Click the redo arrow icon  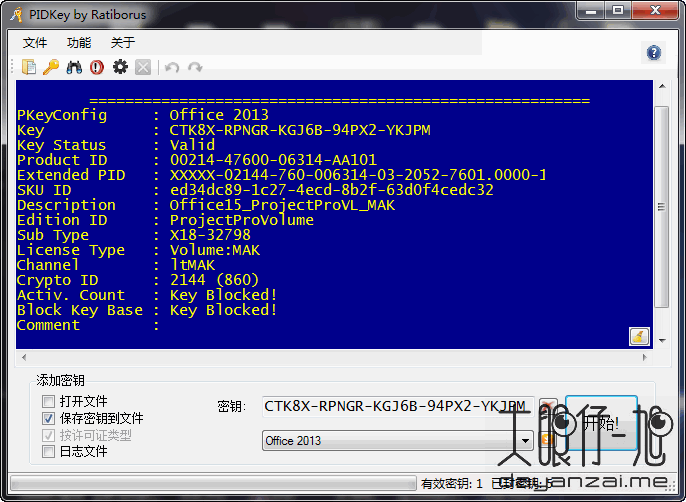[x=195, y=67]
